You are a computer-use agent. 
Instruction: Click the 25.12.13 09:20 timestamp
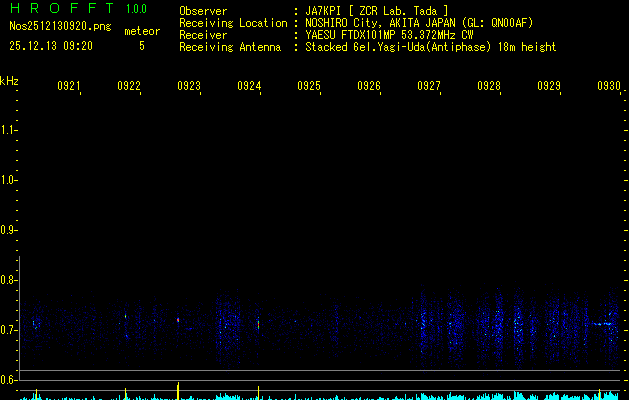pyautogui.click(x=51, y=46)
